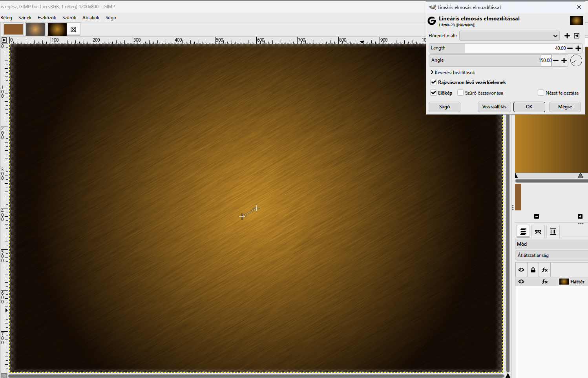Open the Színek menu
The image size is (588, 378).
[25, 18]
